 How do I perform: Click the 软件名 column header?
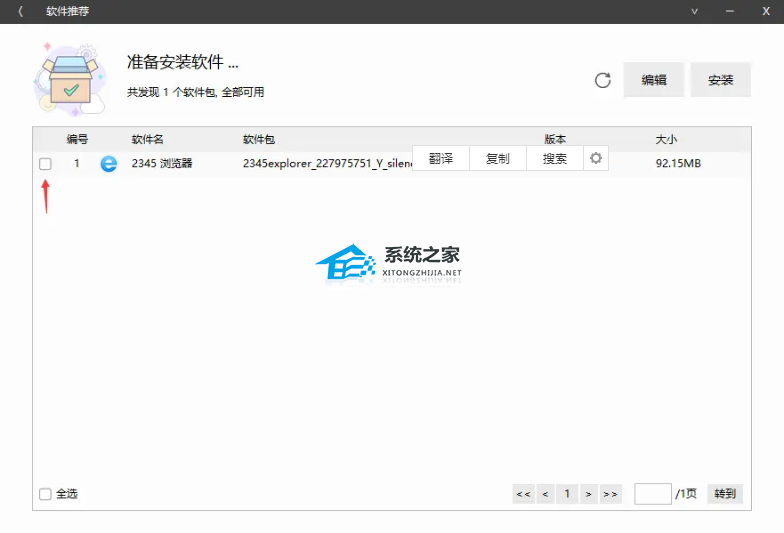(x=148, y=140)
